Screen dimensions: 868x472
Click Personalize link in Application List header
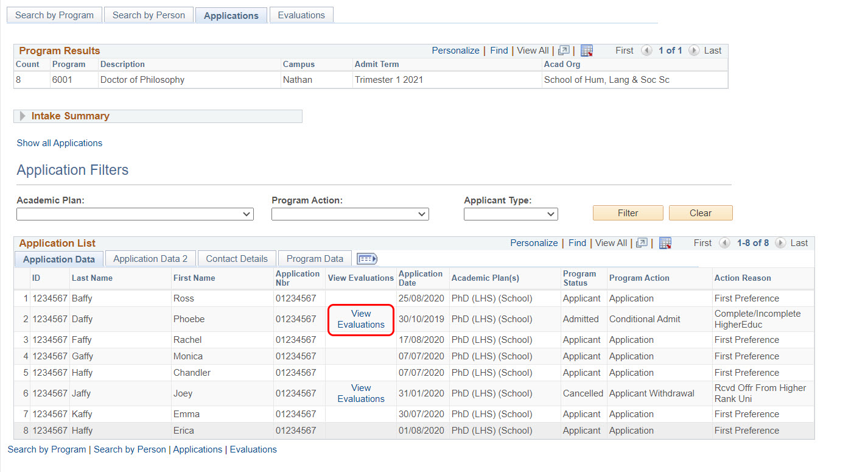(534, 243)
